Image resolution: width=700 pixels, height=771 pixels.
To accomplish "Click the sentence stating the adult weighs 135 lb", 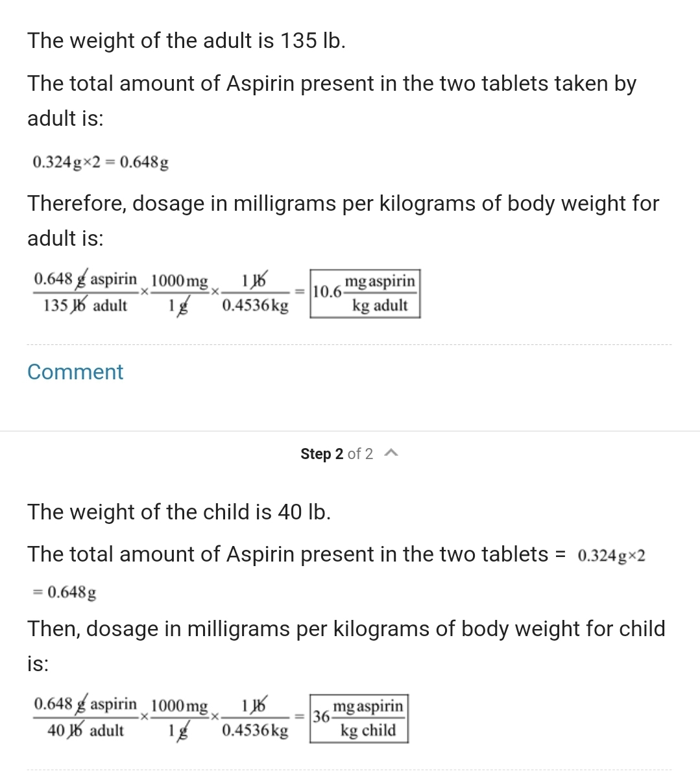I will tap(186, 41).
